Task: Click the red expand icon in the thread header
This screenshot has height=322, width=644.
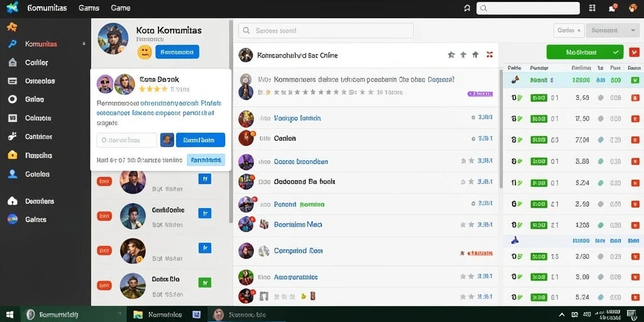Action: 489,55
